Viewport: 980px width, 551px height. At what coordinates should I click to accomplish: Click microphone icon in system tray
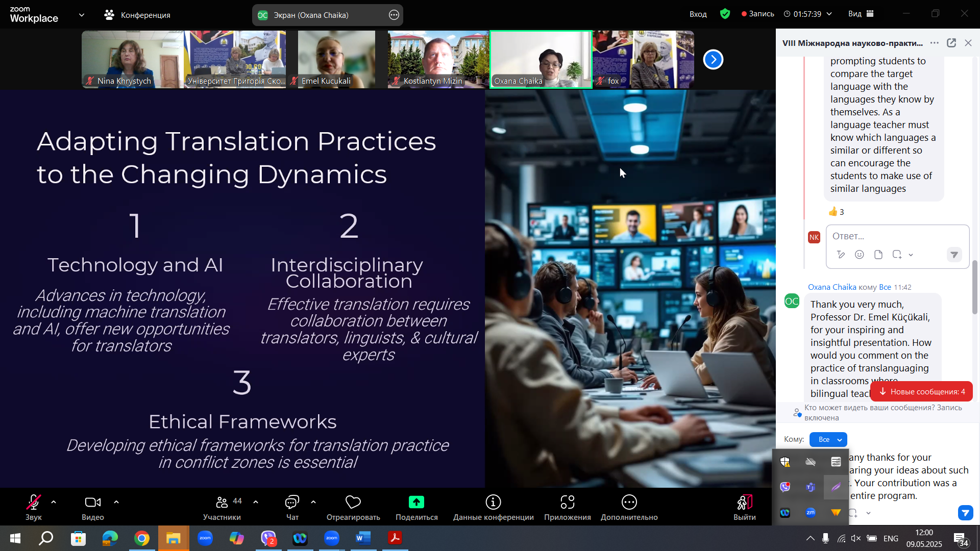coord(825,538)
